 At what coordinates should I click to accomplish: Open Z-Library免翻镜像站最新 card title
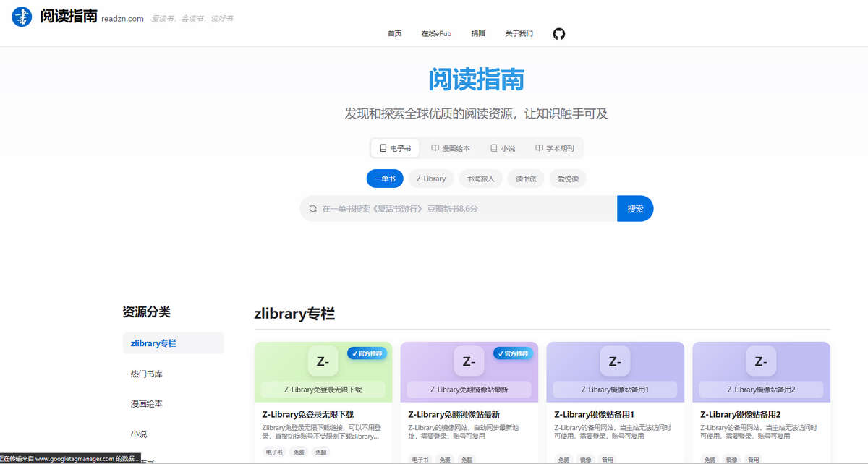click(x=454, y=415)
